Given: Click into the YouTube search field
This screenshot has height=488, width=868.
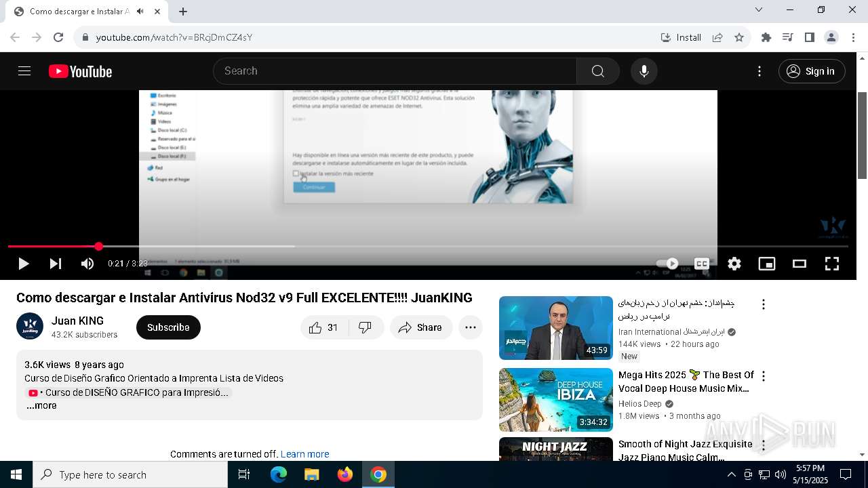Looking at the screenshot, I should tap(395, 71).
